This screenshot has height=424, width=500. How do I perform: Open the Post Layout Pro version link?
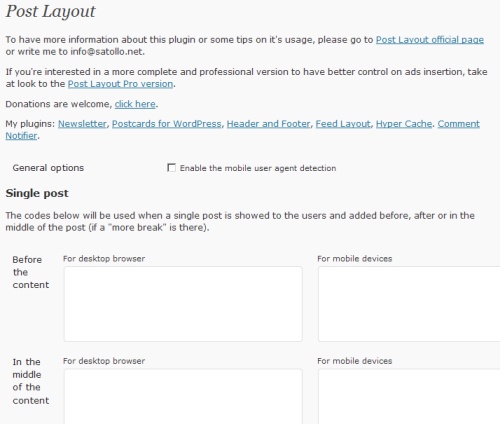tap(120, 84)
